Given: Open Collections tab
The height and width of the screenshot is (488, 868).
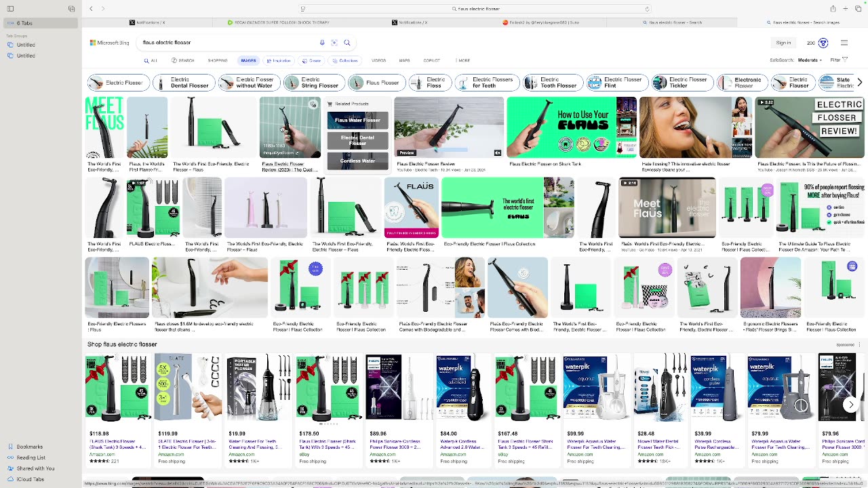Looking at the screenshot, I should [346, 60].
